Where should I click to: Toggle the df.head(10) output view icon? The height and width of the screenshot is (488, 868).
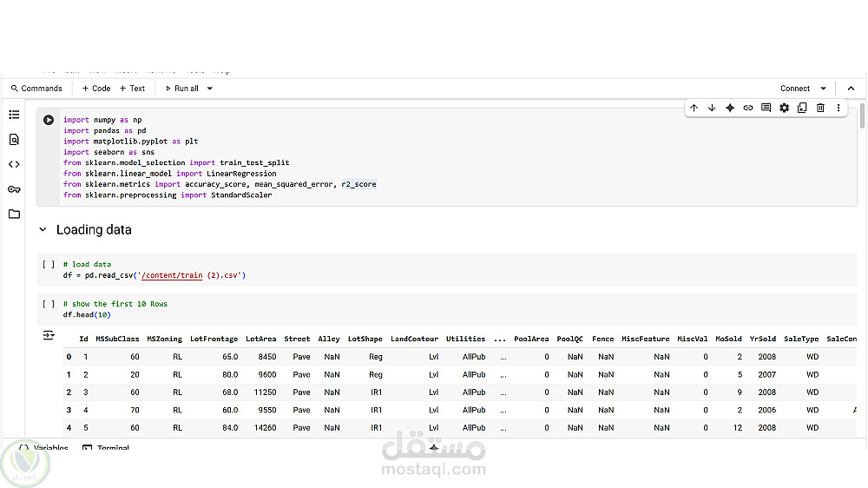[49, 335]
